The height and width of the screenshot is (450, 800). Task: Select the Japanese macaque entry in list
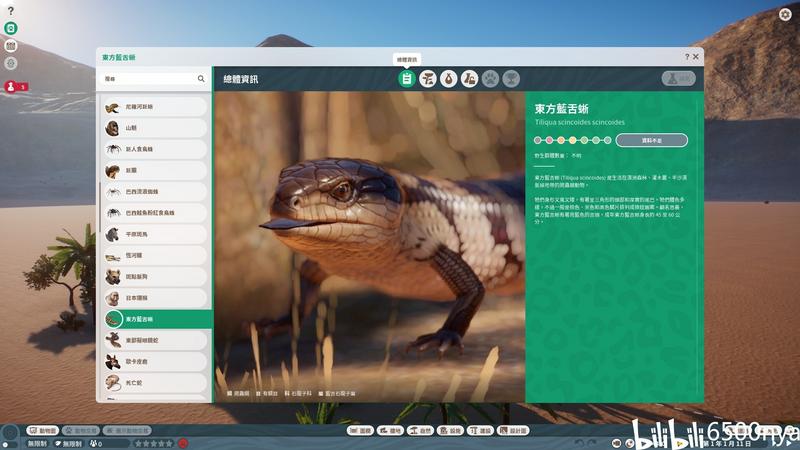coord(155,298)
